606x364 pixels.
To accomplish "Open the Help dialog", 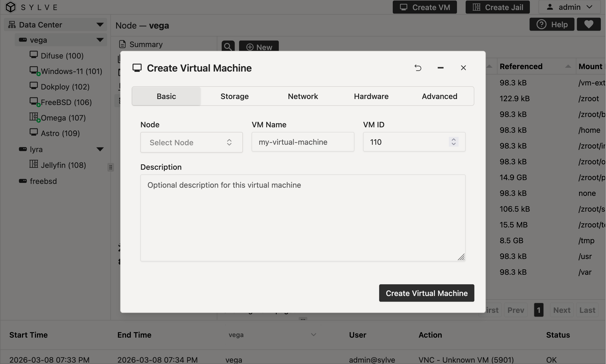I will tap(552, 24).
